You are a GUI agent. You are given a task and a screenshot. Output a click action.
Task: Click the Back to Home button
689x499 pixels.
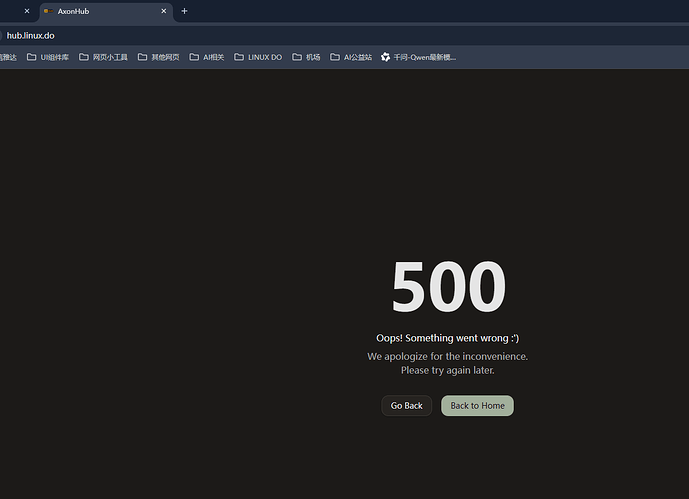pos(477,405)
